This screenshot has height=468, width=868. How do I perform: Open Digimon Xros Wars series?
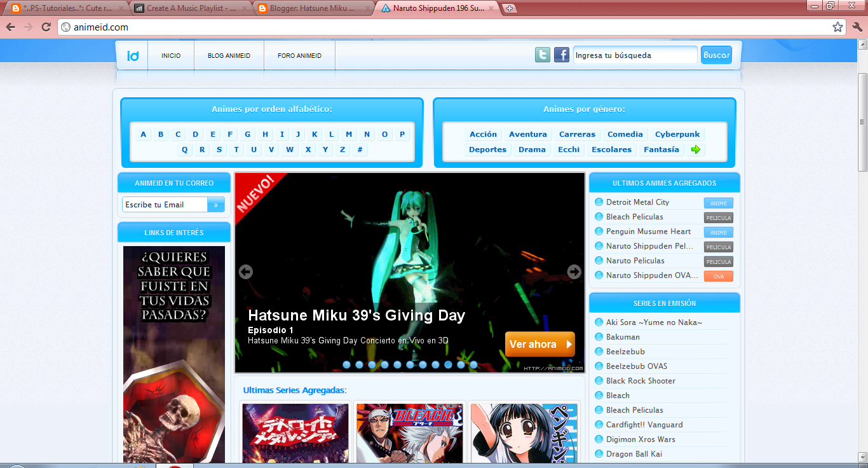(x=641, y=439)
